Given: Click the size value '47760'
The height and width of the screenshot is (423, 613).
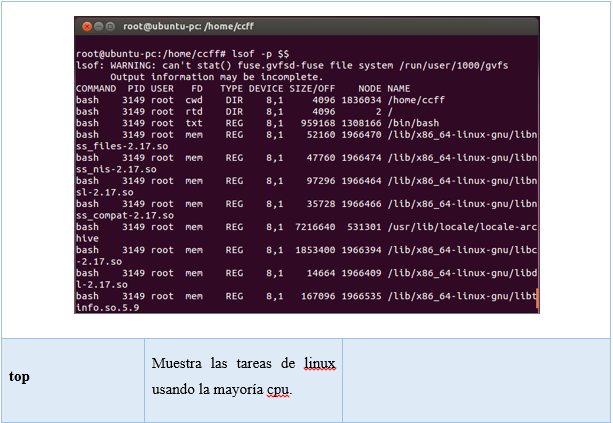Looking at the screenshot, I should 321,158.
